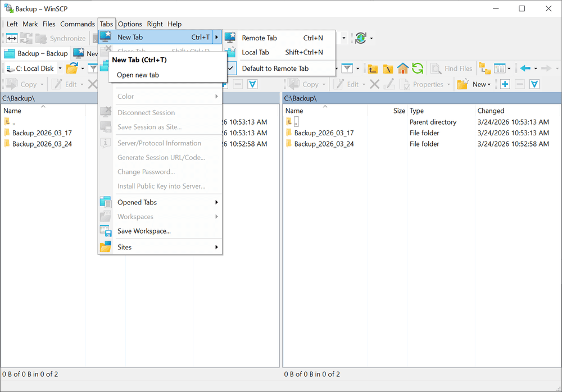The width and height of the screenshot is (562, 392).
Task: Click the right panel C:\Backup\ path bar
Action: click(x=422, y=98)
